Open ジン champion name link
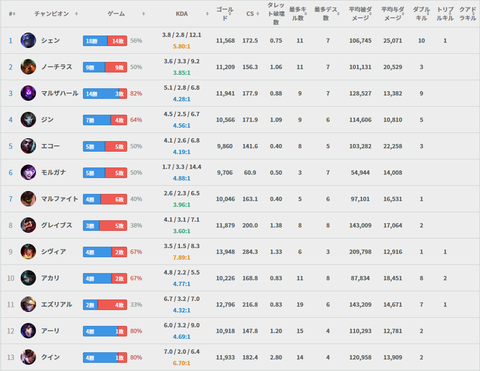Image resolution: width=480 pixels, height=371 pixels. pyautogui.click(x=47, y=119)
